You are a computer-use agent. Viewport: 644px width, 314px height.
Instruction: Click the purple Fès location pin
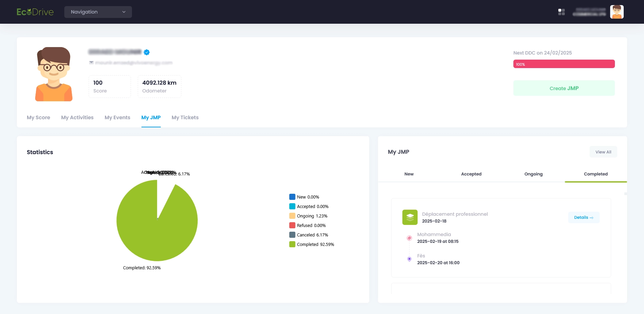coord(409,259)
